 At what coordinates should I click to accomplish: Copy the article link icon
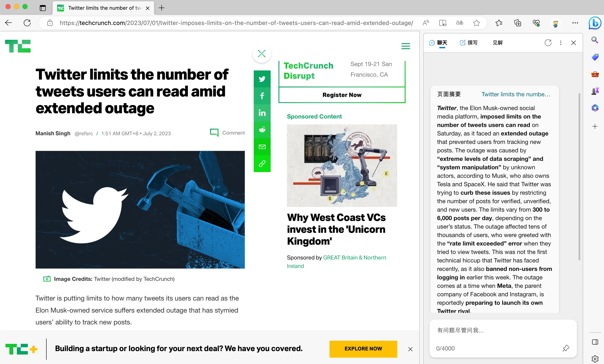[x=262, y=163]
